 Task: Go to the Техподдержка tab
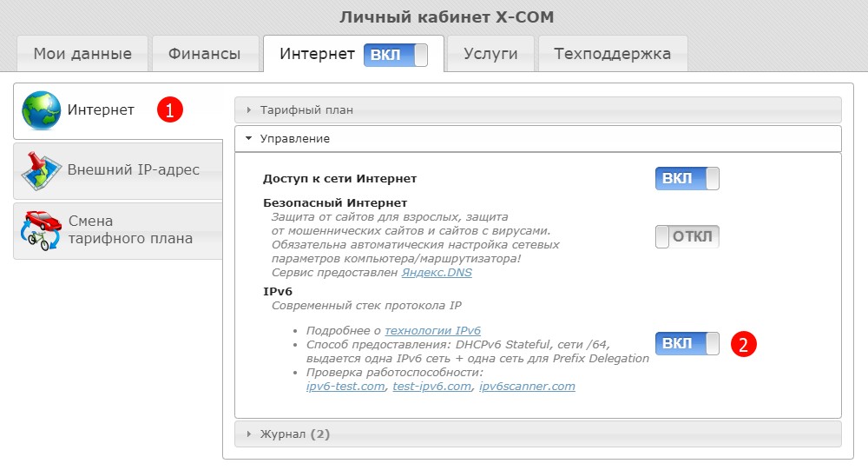pos(613,54)
